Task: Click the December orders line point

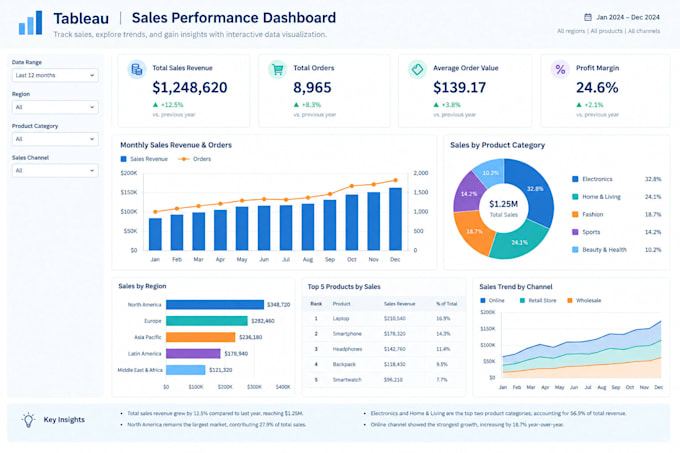Action: tap(396, 180)
